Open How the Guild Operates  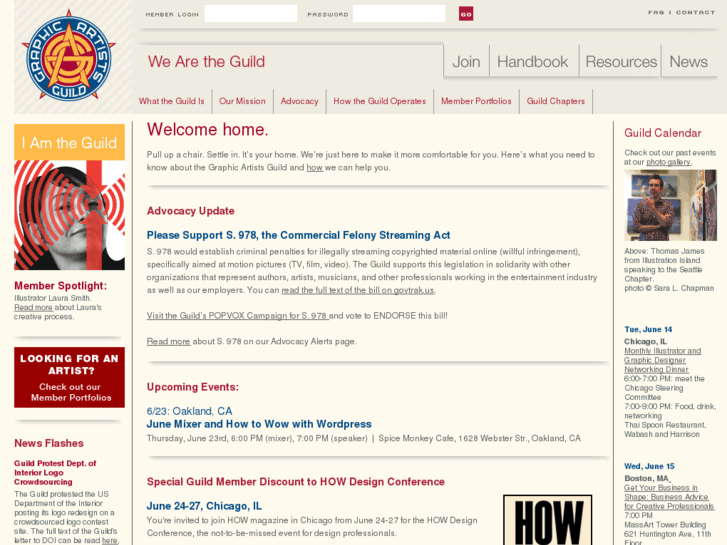click(x=379, y=101)
